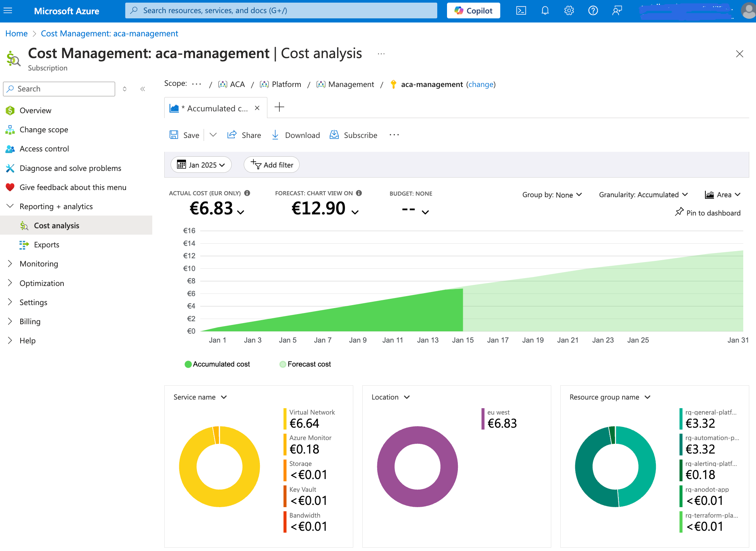Image resolution: width=756 pixels, height=551 pixels.
Task: Add a new view tab with plus
Action: click(279, 107)
